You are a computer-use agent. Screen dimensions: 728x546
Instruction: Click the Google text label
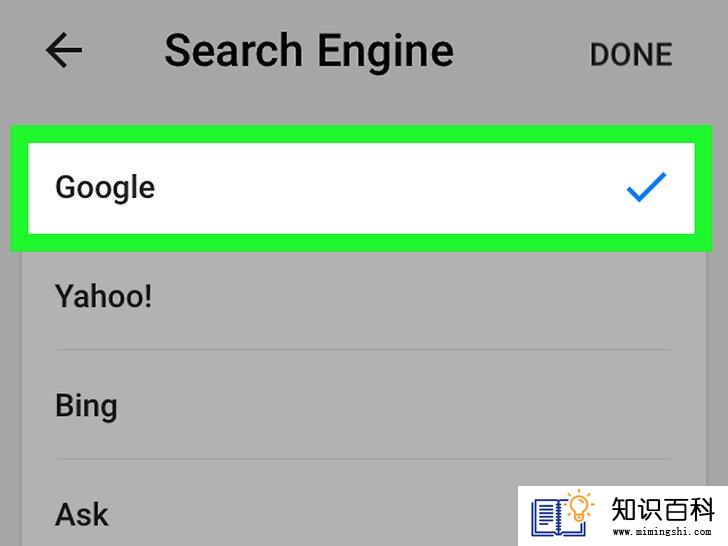(x=105, y=188)
